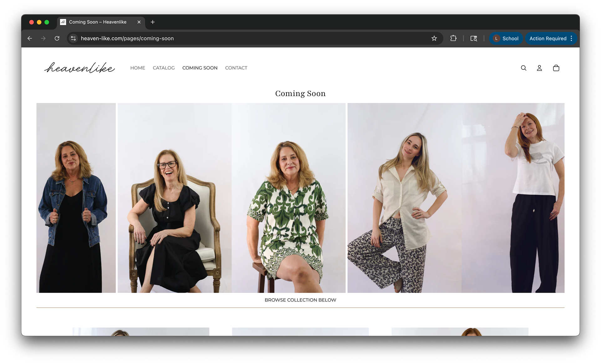Viewport: 601px width, 364px height.
Task: Close the Coming Soon – Heavenlike tab
Action: [x=139, y=22]
